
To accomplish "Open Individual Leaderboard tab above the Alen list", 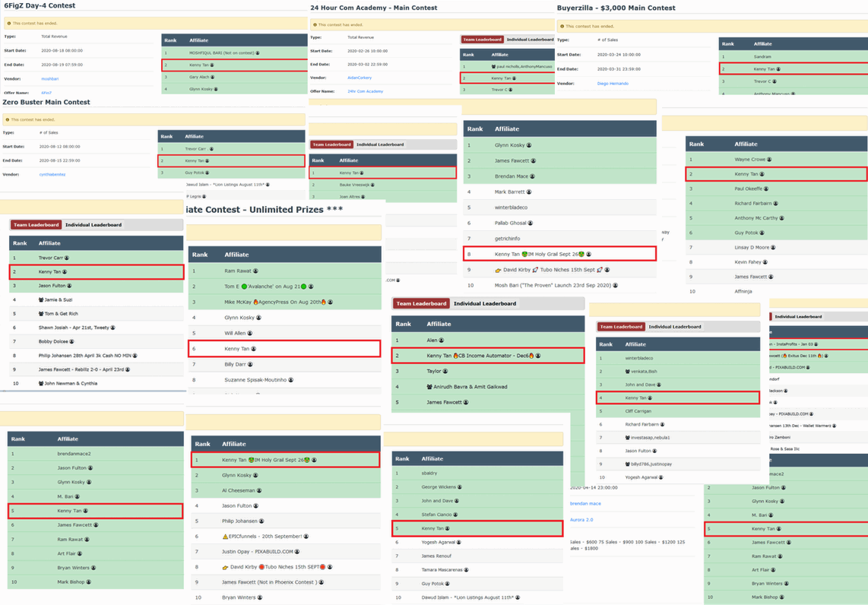I will pyautogui.click(x=485, y=303).
